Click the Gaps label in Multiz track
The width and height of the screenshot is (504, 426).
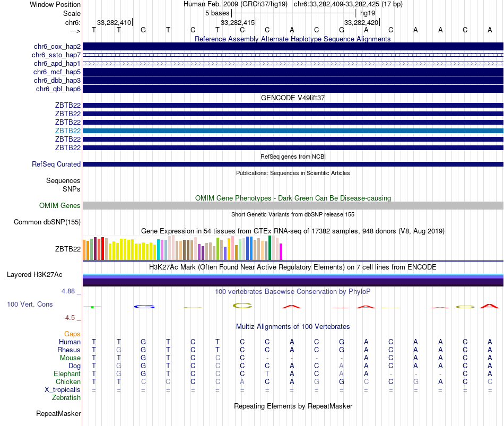point(72,334)
